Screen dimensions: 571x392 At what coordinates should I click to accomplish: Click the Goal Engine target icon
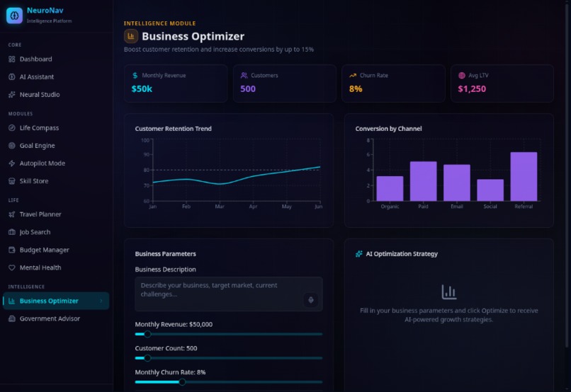point(11,146)
